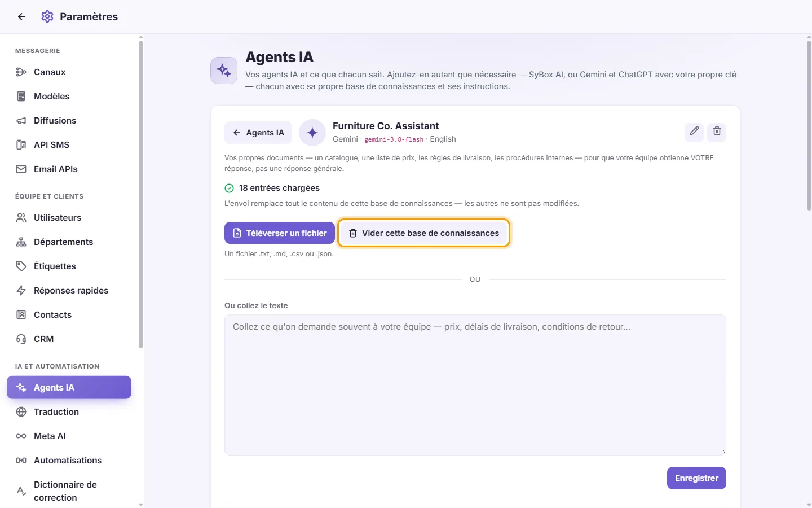Click the Traduction globe icon
Image resolution: width=812 pixels, height=508 pixels.
pos(21,412)
